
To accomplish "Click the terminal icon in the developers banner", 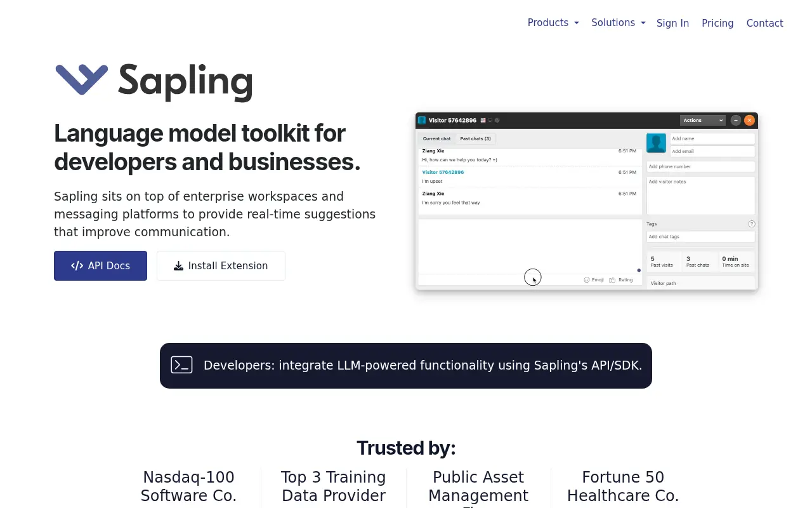I will click(181, 365).
